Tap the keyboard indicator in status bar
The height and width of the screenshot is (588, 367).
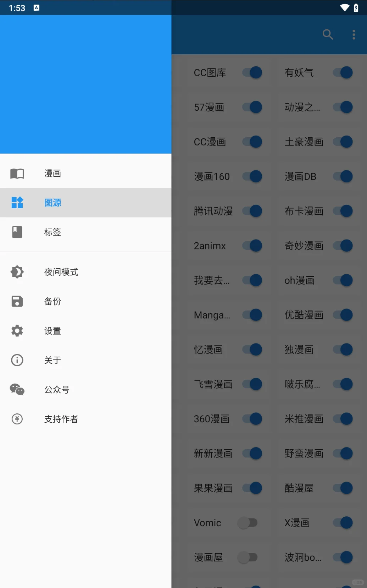point(37,8)
